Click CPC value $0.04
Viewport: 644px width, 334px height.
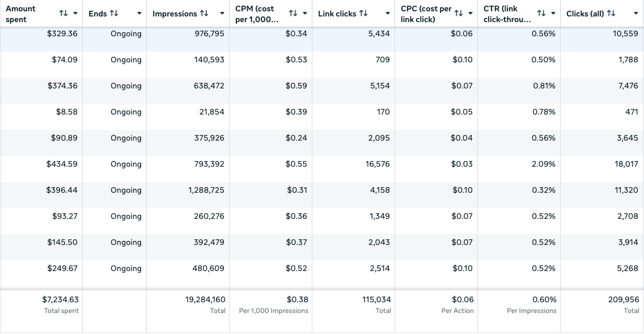pos(461,138)
